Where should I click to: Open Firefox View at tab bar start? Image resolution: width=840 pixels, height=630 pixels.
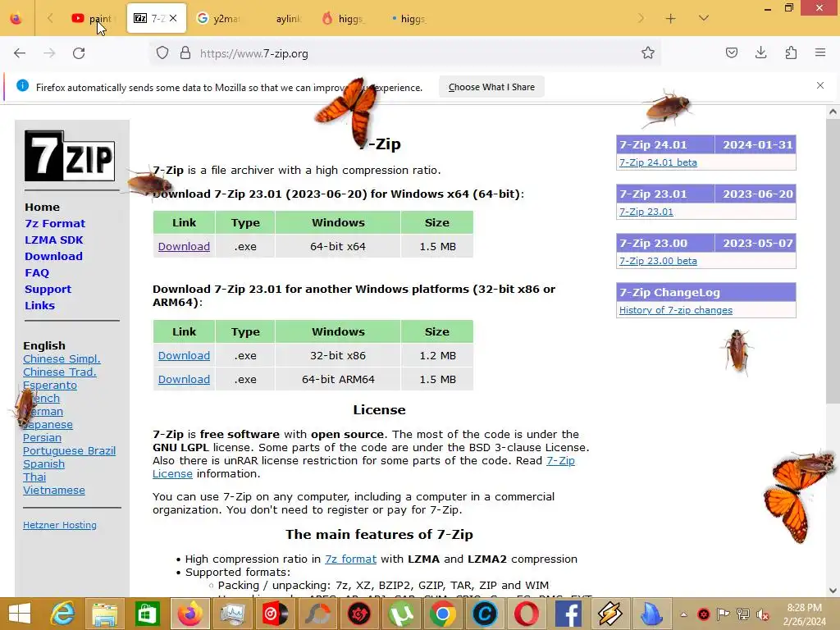pos(16,19)
